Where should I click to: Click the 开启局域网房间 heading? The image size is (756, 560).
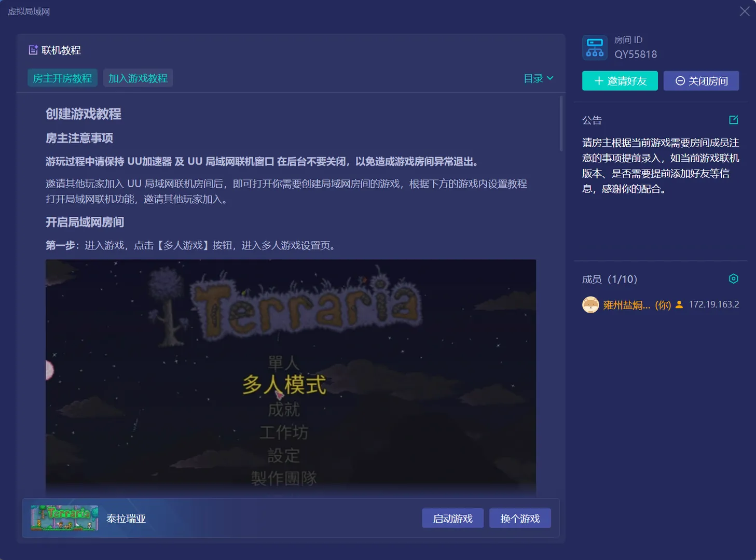[85, 222]
